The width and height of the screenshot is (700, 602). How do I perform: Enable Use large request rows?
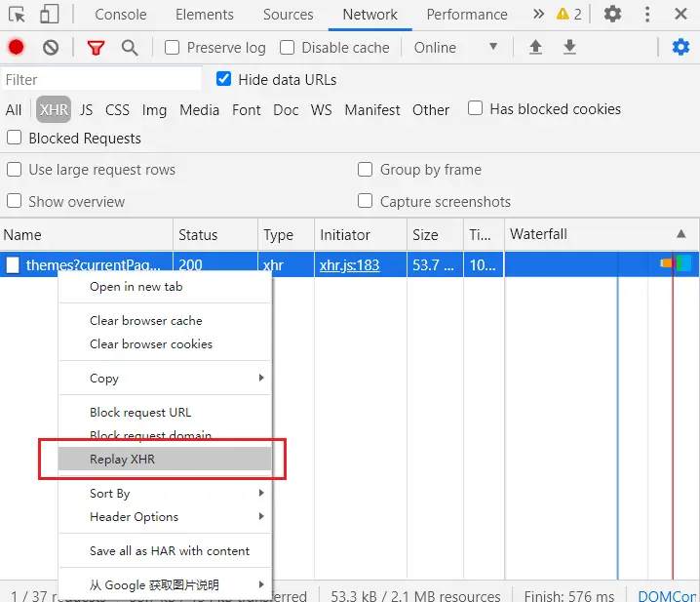15,170
